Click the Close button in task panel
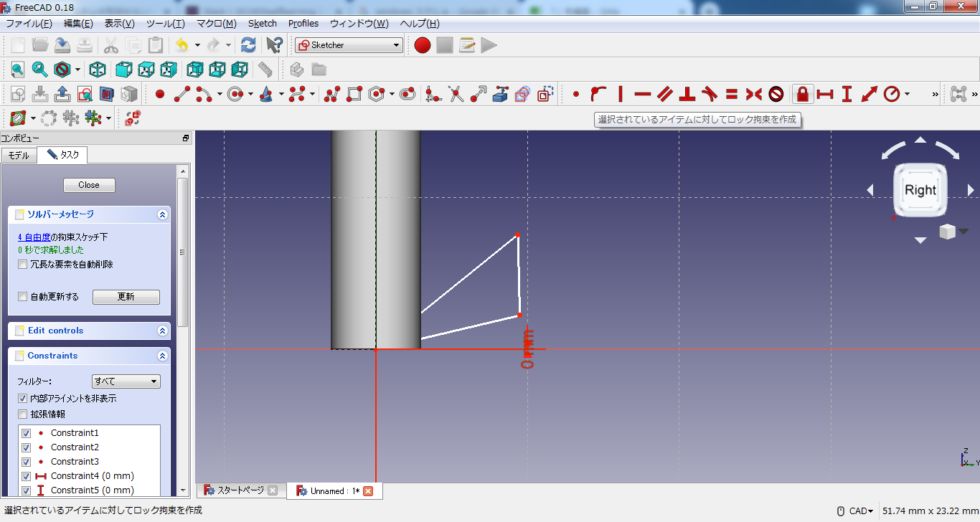Screen dimensions: 980x522 (89, 185)
